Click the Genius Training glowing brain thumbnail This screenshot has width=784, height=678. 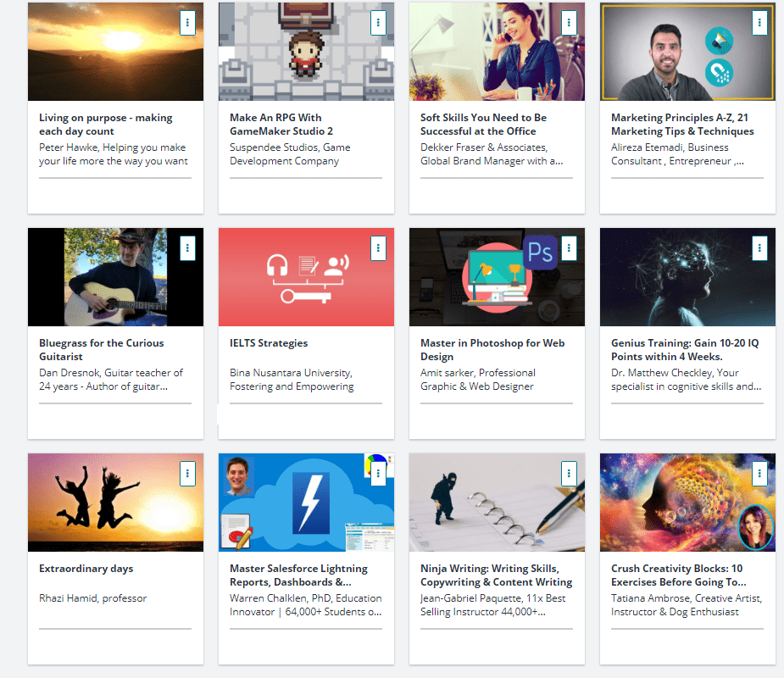pos(687,277)
